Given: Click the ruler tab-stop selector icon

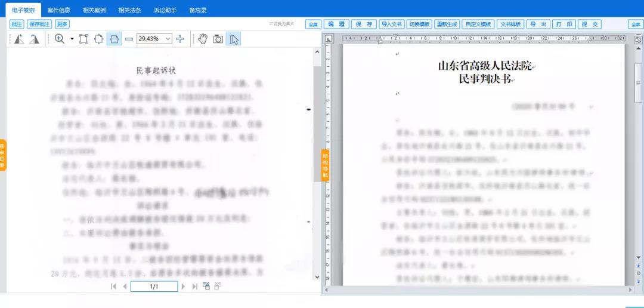Looking at the screenshot, I should [x=328, y=39].
